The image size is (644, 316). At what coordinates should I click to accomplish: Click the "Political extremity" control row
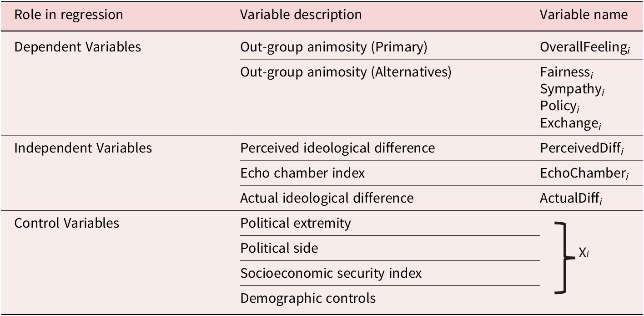pos(296,223)
